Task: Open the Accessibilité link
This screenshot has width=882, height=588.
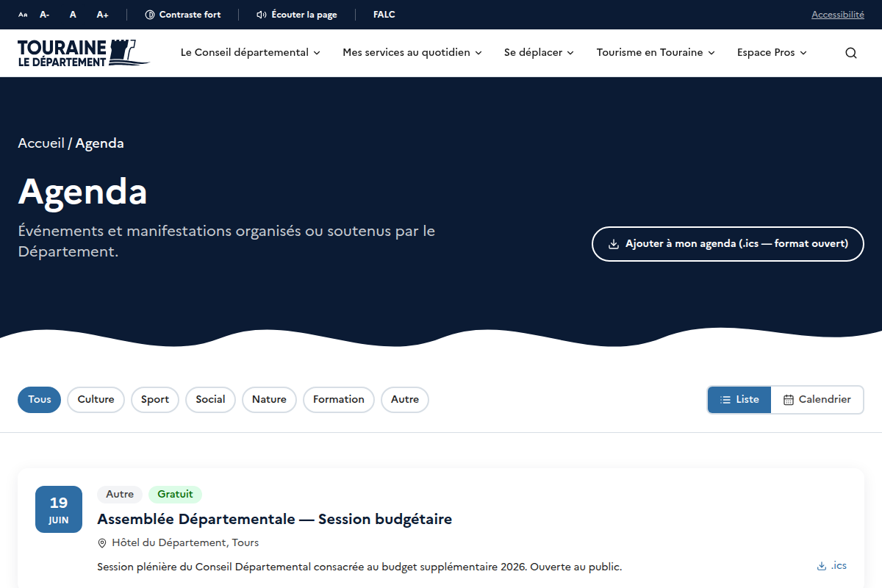Action: pyautogui.click(x=837, y=15)
